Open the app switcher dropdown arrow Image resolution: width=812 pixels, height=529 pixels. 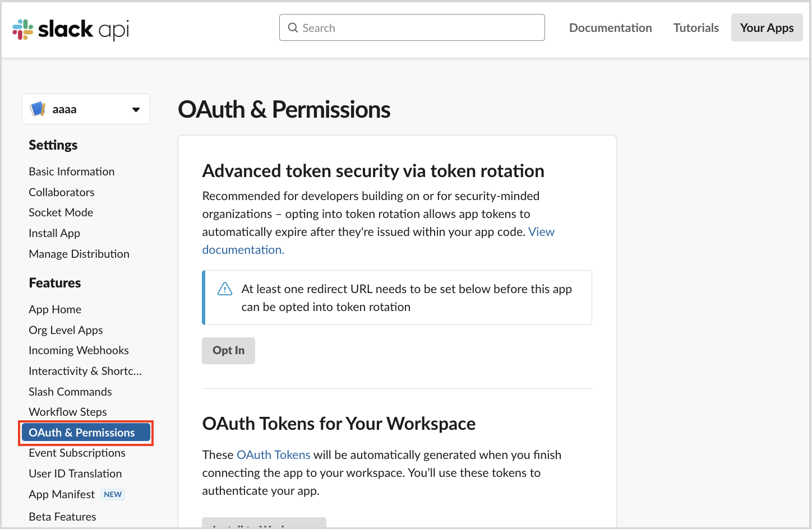tap(136, 109)
